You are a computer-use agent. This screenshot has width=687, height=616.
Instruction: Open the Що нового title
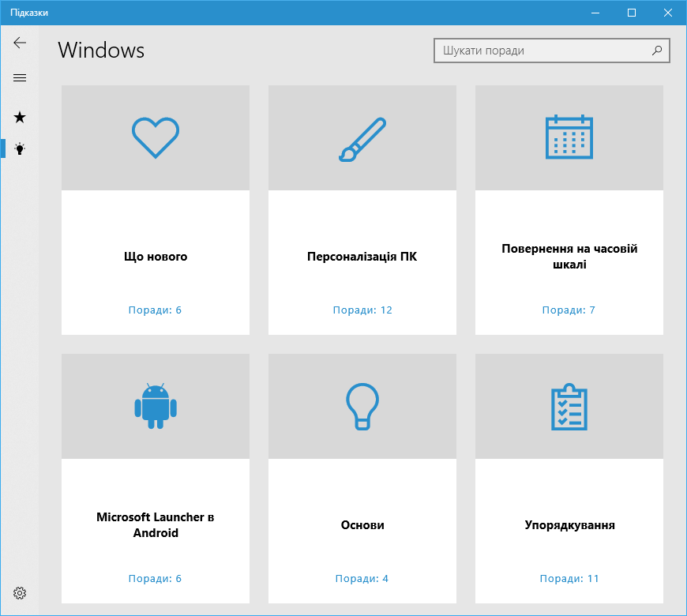[156, 257]
